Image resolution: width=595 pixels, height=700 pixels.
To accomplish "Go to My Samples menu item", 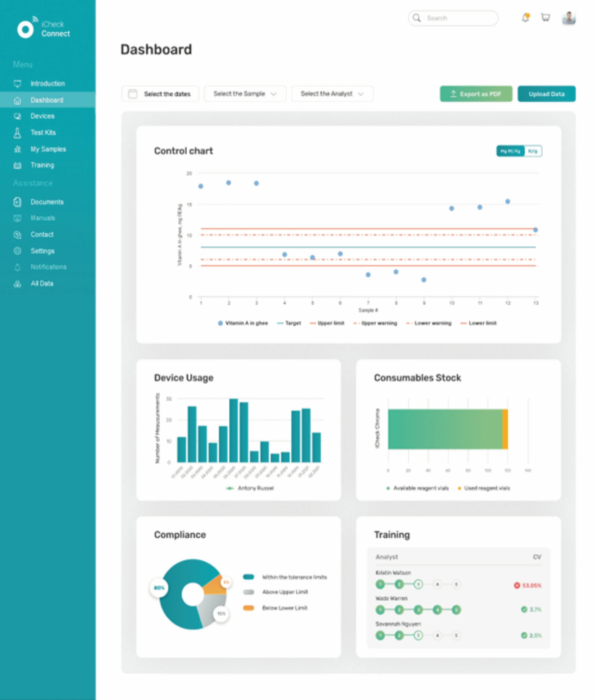I will pos(48,149).
